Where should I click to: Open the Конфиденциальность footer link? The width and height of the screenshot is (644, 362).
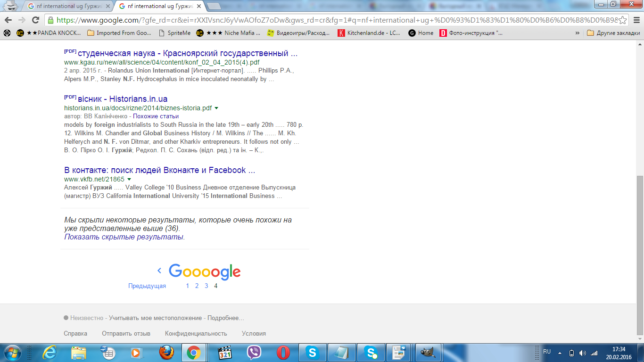[196, 333]
